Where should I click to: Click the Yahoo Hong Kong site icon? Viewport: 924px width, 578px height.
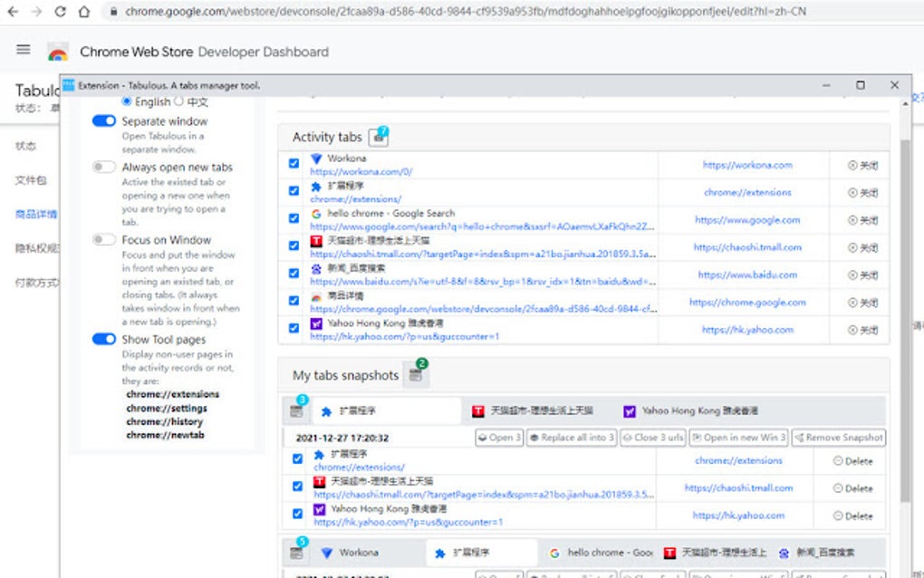click(314, 323)
